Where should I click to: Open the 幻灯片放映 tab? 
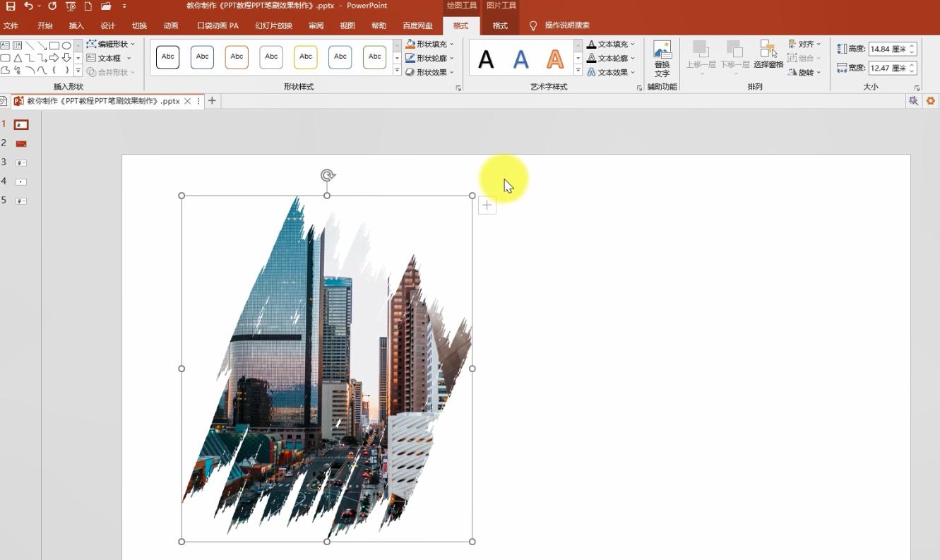click(273, 25)
